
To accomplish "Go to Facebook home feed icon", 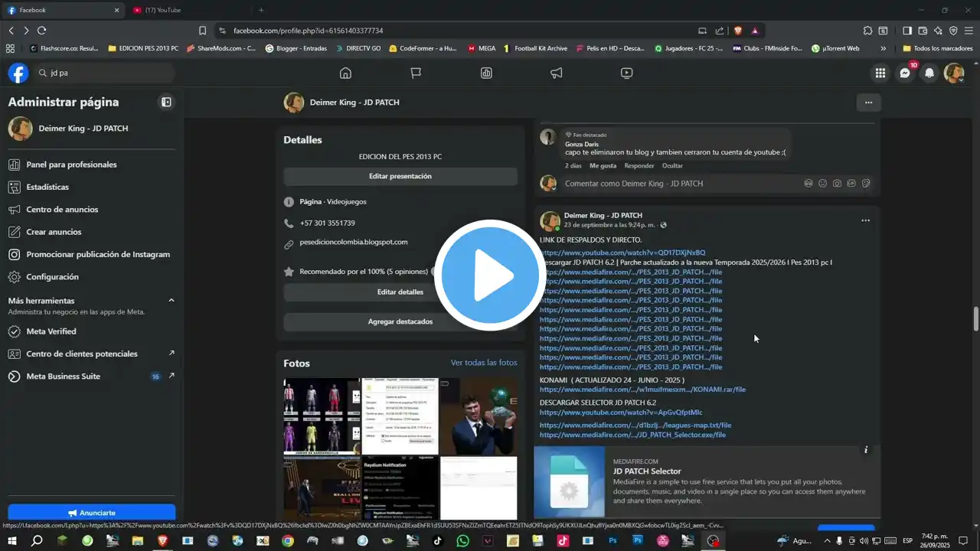I will (345, 73).
